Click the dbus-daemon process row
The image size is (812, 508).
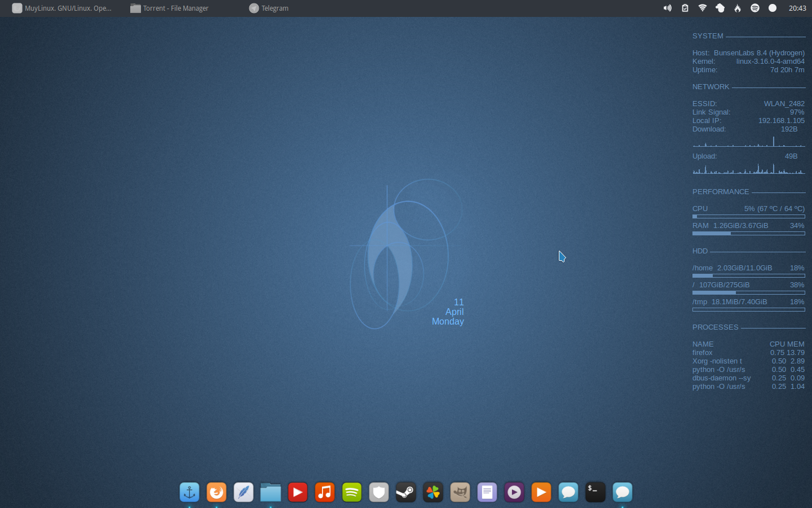749,378
